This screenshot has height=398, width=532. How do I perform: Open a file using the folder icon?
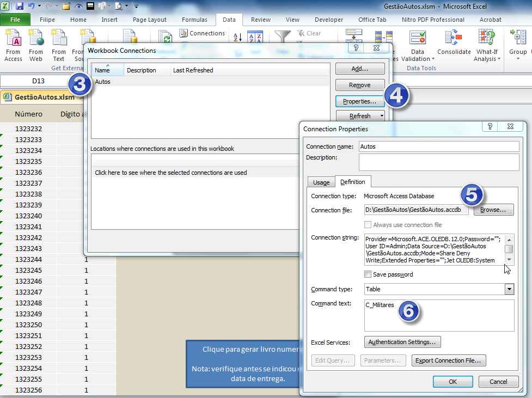point(66,6)
